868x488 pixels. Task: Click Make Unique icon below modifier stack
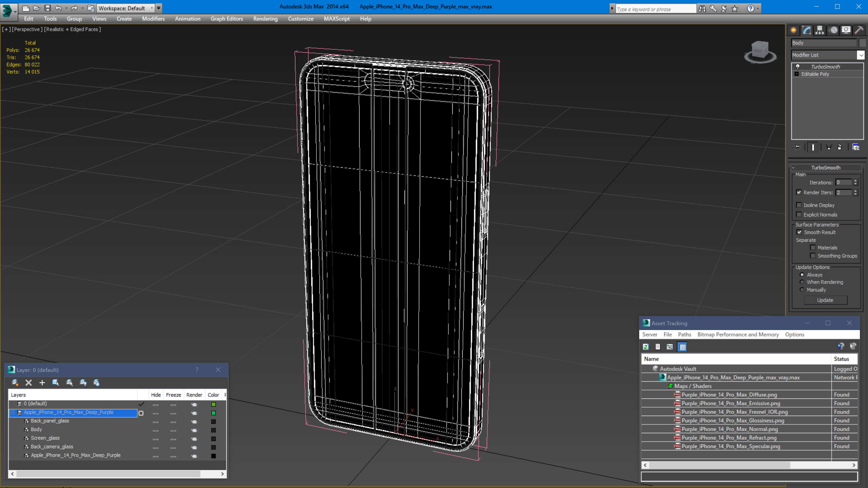[x=829, y=147]
